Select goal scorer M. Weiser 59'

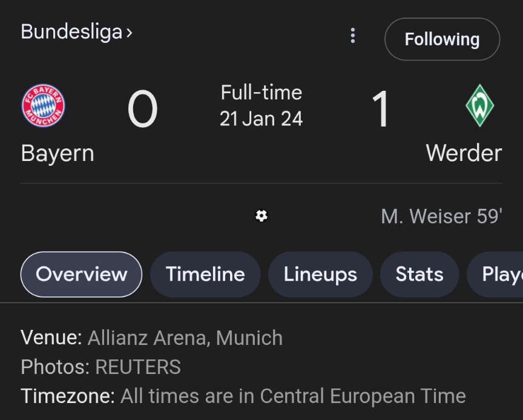[441, 216]
